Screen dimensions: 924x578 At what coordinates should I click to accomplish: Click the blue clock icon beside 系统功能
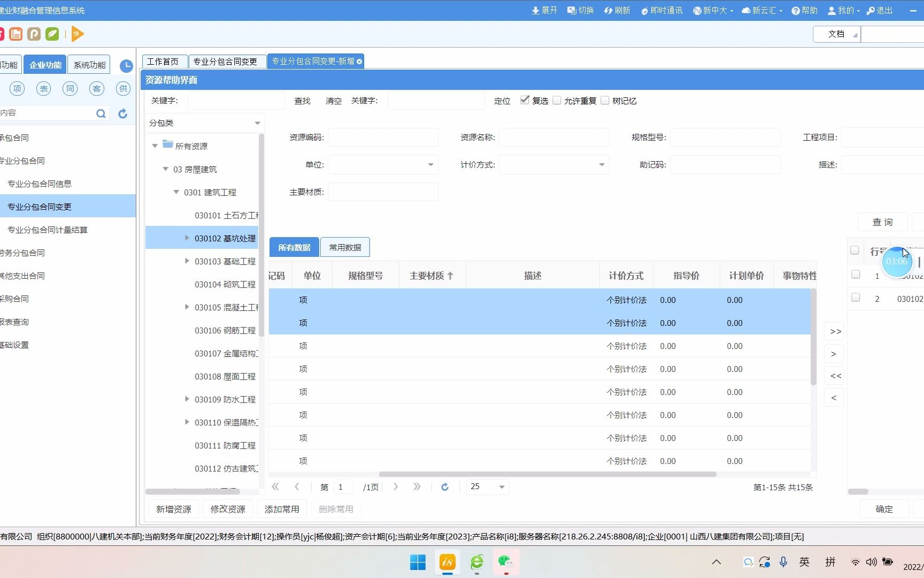(x=126, y=66)
